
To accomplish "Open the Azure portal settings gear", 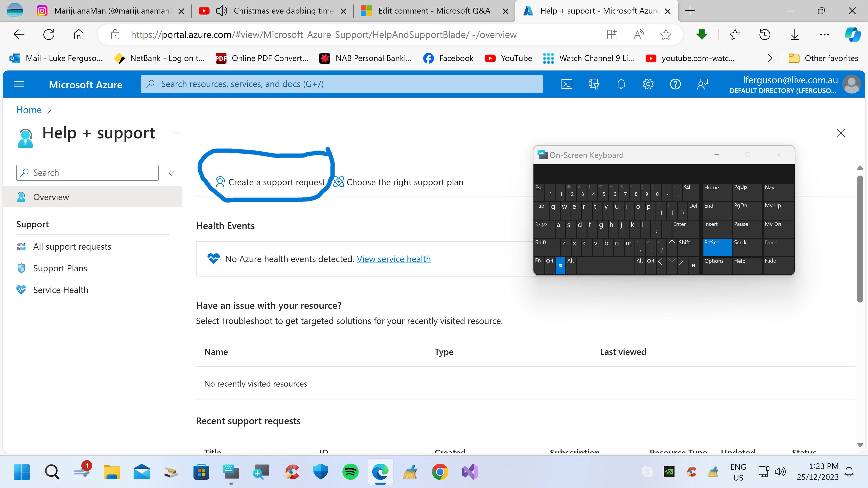I will click(x=648, y=84).
